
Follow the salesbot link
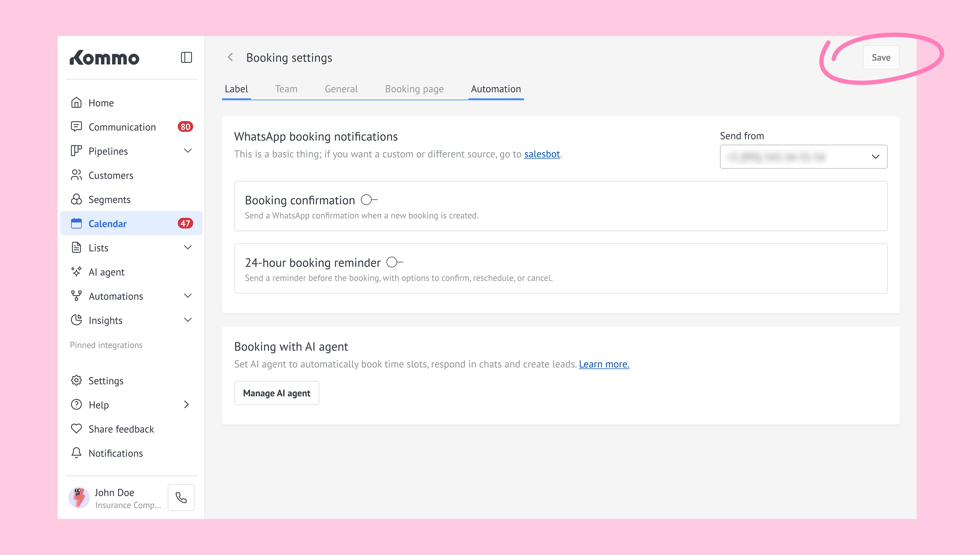coord(542,154)
